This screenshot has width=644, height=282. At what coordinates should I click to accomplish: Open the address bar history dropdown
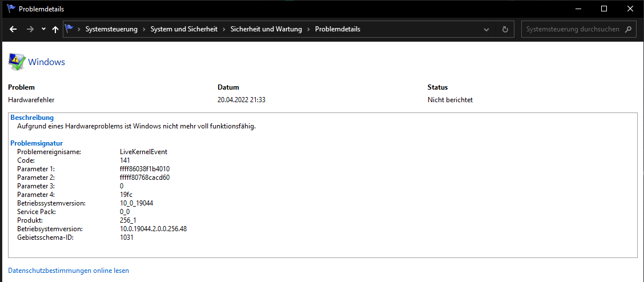coord(486,30)
